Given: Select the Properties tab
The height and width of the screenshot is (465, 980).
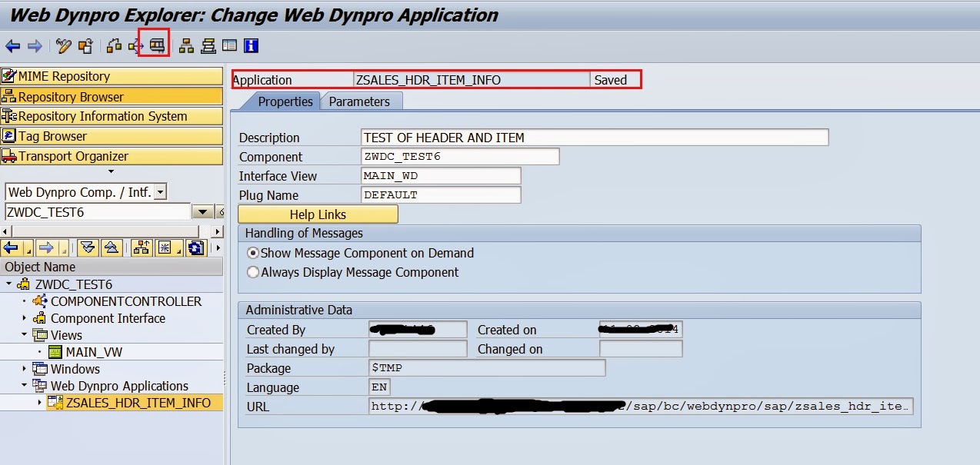Looking at the screenshot, I should tap(285, 101).
